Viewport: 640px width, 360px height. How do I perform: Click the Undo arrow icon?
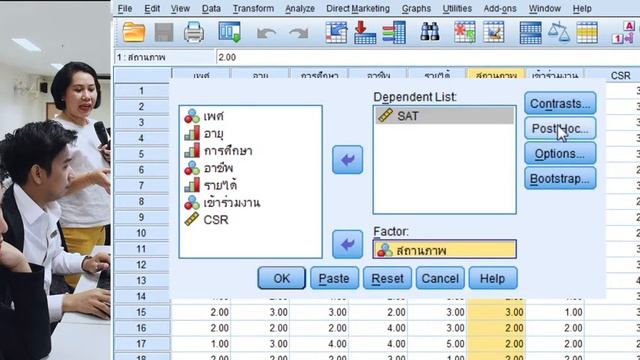(x=266, y=33)
